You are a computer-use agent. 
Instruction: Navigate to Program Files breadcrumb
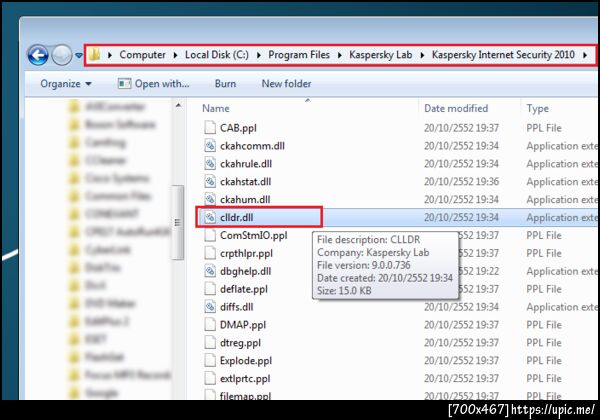[x=299, y=55]
